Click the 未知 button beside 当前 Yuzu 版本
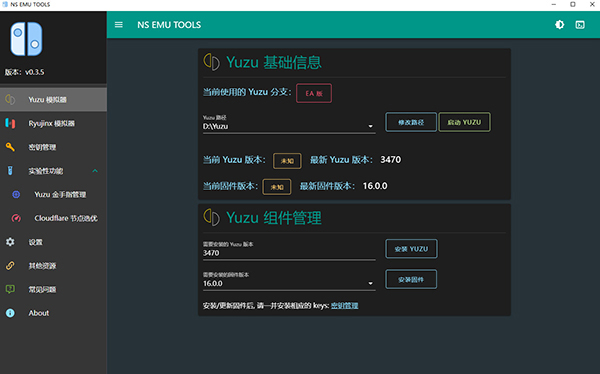This screenshot has height=374, width=600. pyautogui.click(x=287, y=161)
